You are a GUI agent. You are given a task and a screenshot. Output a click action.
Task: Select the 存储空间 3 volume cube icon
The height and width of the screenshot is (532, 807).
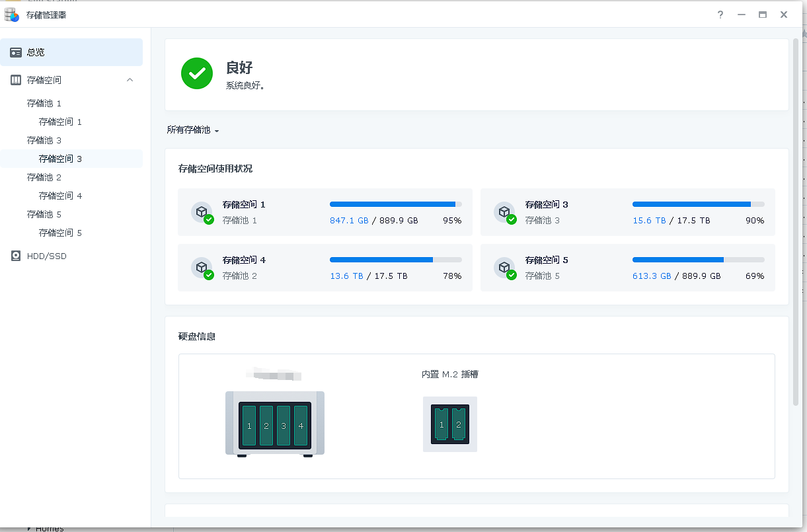pyautogui.click(x=506, y=211)
